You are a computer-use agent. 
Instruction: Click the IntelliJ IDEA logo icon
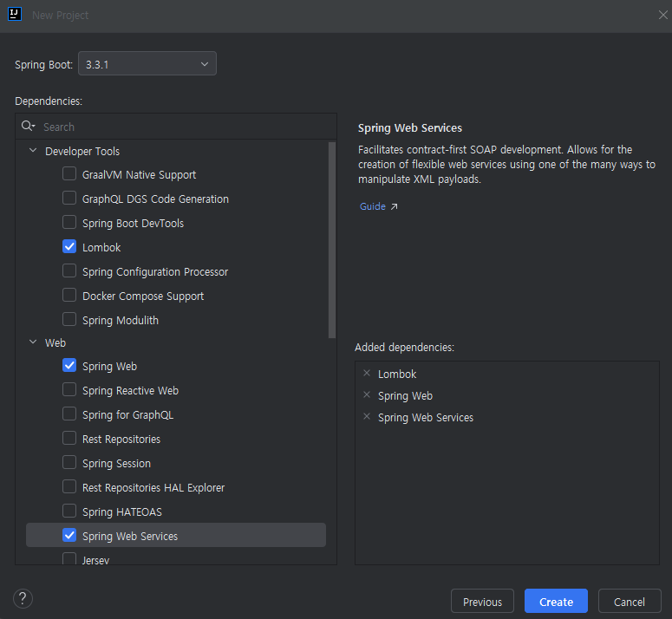pyautogui.click(x=15, y=14)
